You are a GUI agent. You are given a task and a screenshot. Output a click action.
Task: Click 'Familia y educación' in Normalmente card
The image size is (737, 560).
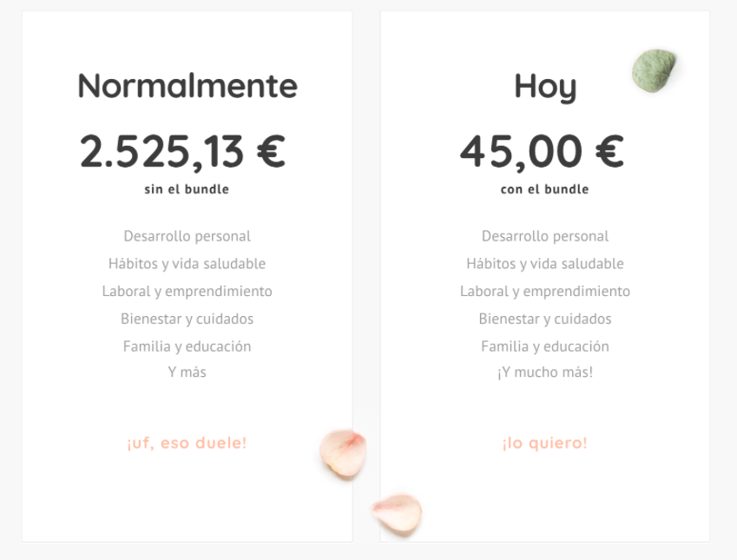(187, 346)
